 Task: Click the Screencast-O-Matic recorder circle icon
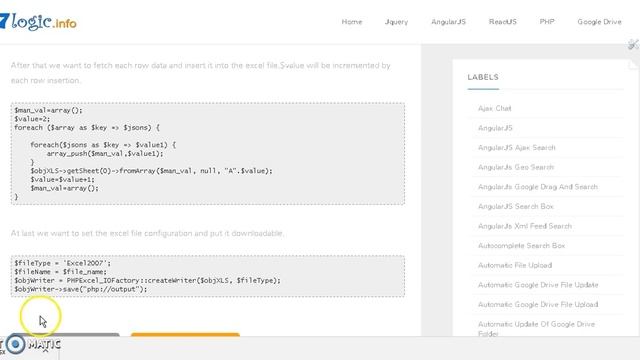point(16,344)
